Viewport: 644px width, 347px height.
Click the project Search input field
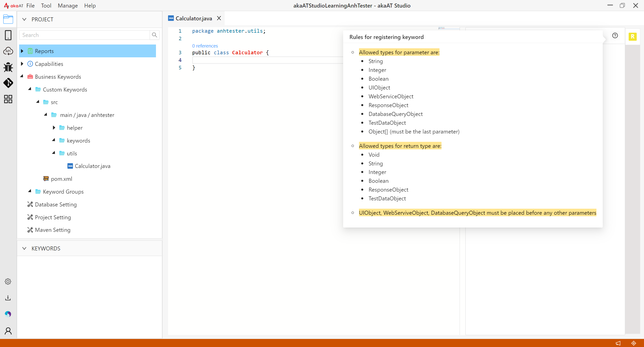pyautogui.click(x=85, y=35)
